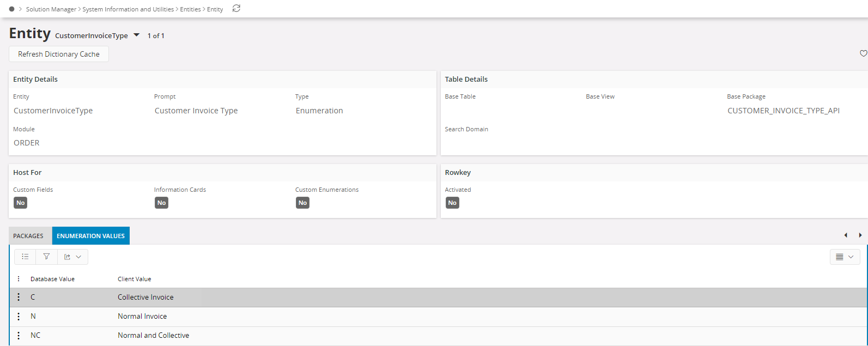Switch to the Packages tab

[x=28, y=236]
